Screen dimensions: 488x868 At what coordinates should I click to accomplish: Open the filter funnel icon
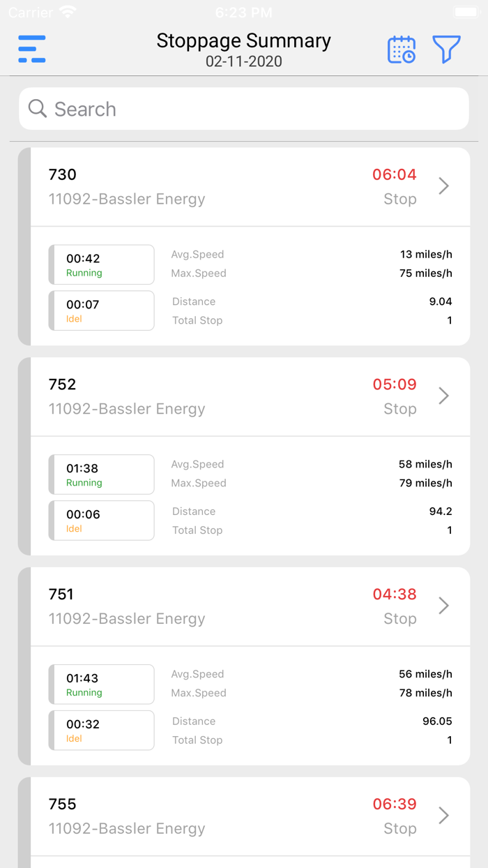(446, 50)
